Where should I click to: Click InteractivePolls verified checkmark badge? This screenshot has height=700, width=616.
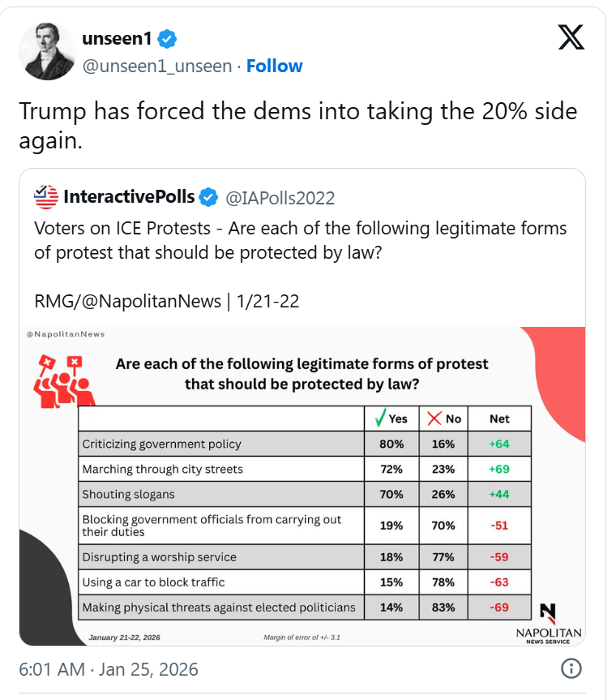point(208,197)
